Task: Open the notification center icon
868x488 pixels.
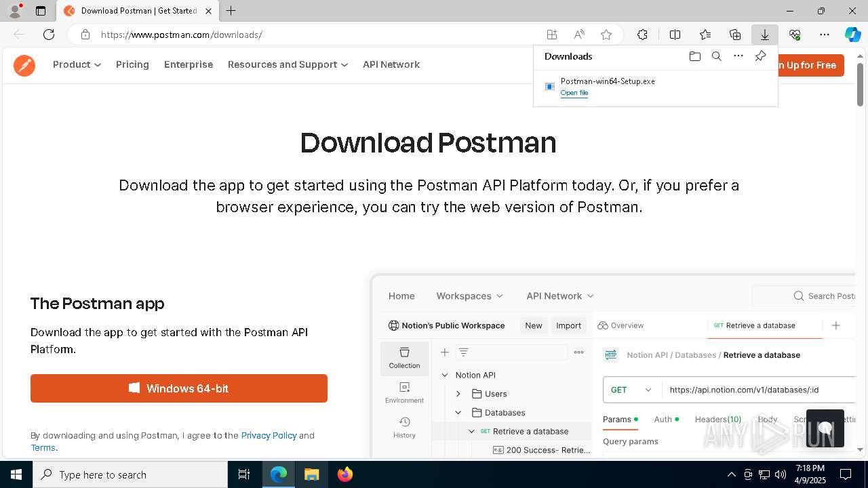Action: pyautogui.click(x=846, y=474)
